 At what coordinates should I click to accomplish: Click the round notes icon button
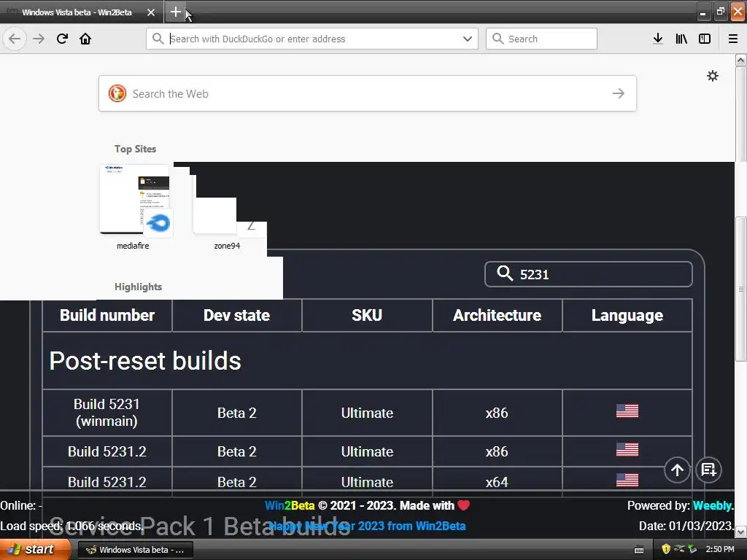[708, 470]
